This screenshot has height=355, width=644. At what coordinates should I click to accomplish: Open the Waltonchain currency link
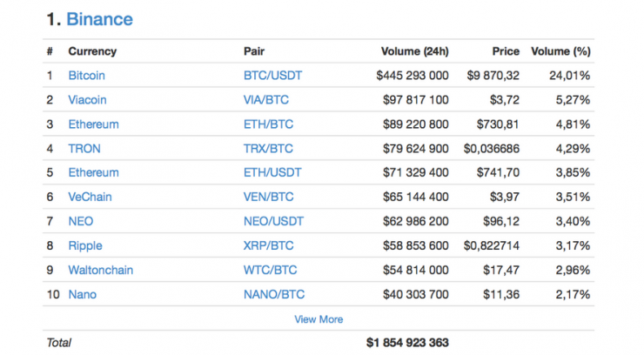(101, 270)
